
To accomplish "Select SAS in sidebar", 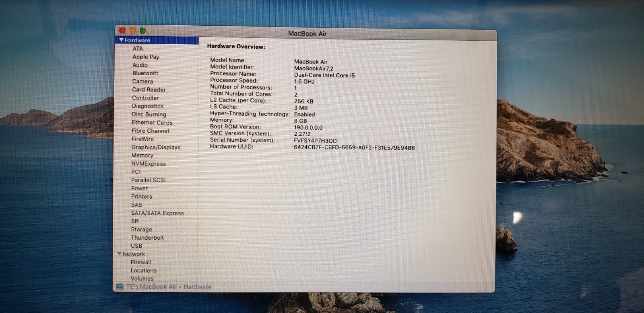I will [x=136, y=205].
